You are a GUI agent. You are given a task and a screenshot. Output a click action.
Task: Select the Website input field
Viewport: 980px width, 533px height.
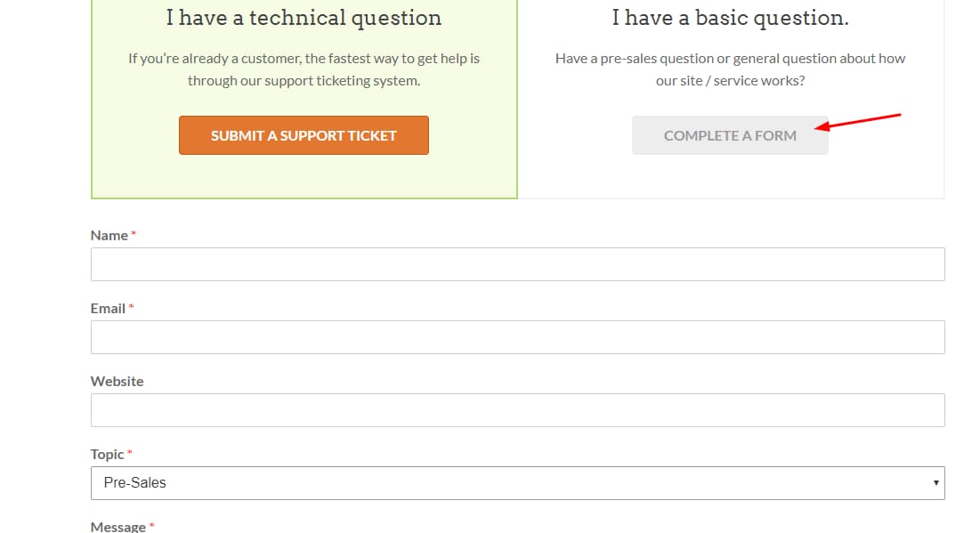tap(517, 410)
